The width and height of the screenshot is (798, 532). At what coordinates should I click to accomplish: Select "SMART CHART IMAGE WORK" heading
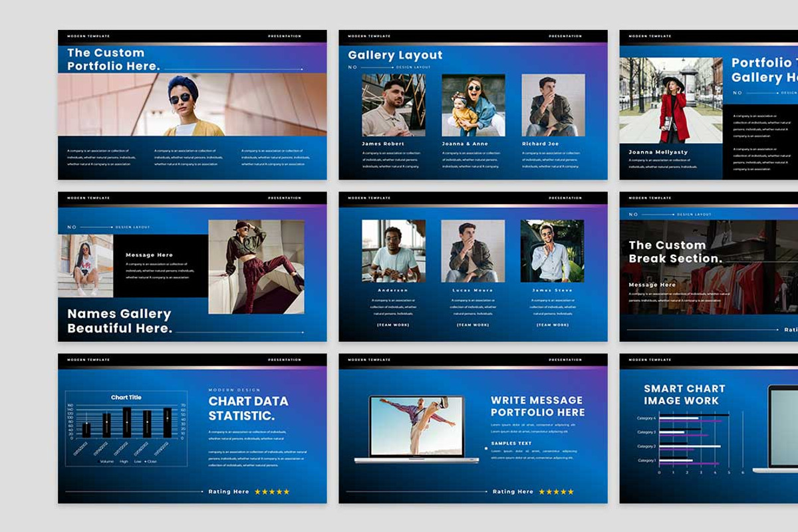click(x=684, y=394)
